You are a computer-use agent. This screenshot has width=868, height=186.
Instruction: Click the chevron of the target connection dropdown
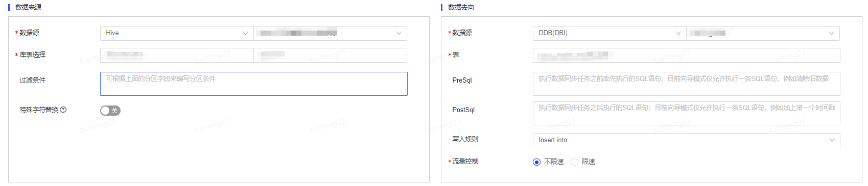tap(831, 33)
